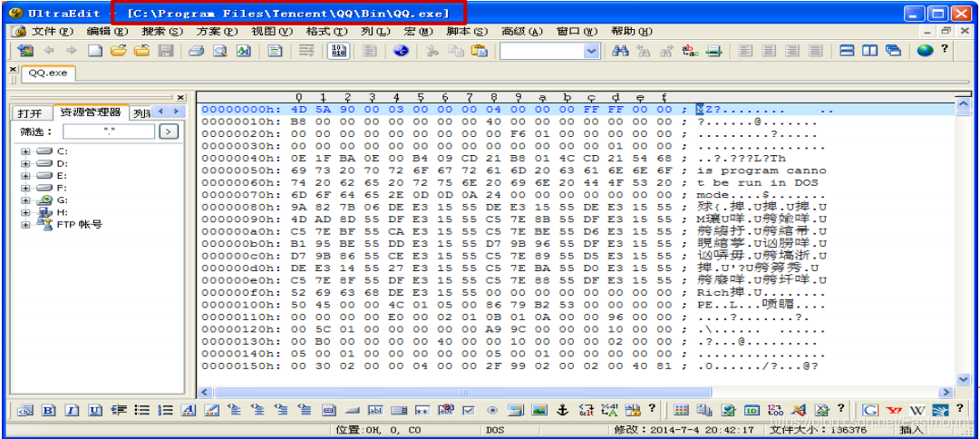Click the Replace ab-ac icon
The width and height of the screenshot is (980, 439).
pos(690,51)
